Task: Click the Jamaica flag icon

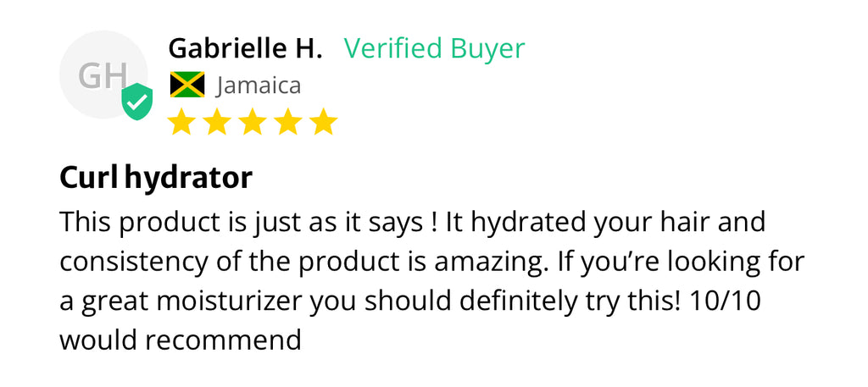Action: (x=187, y=85)
